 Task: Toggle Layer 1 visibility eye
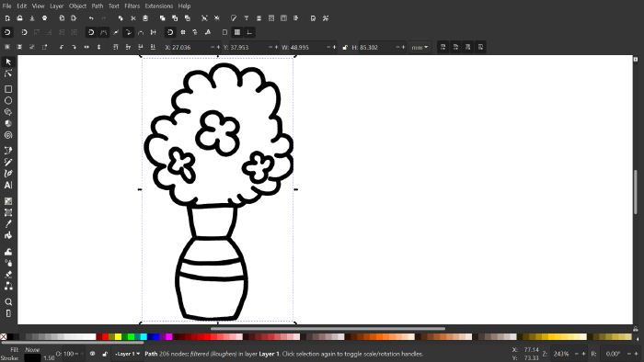tap(92, 354)
